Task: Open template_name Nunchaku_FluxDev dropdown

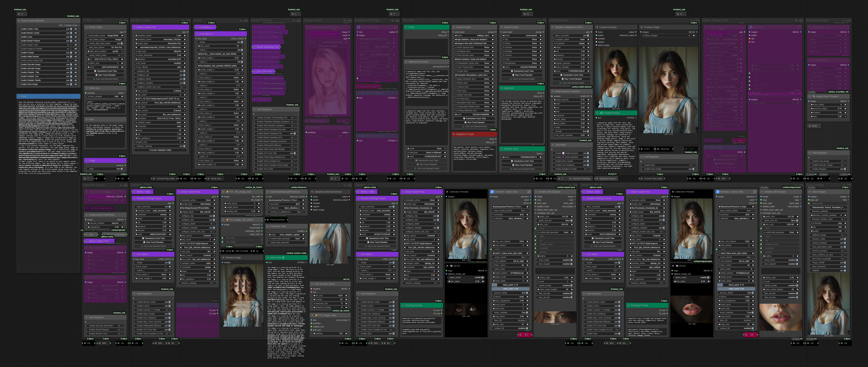Action: pyautogui.click(x=161, y=39)
